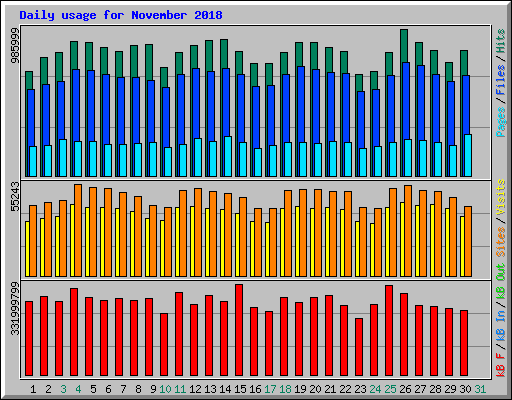
Task: Select day label "26" on x-axis
Action: point(405,389)
